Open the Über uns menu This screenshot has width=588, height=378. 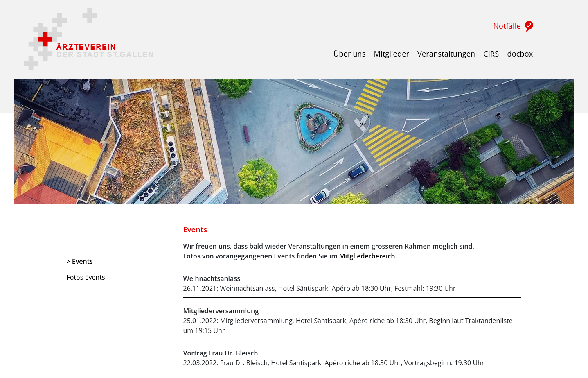point(349,54)
